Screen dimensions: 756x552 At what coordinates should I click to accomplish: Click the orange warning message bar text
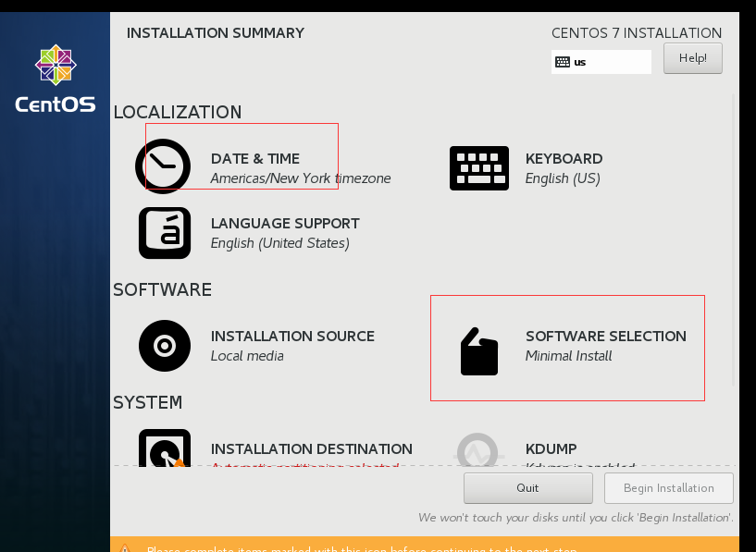pos(362,548)
